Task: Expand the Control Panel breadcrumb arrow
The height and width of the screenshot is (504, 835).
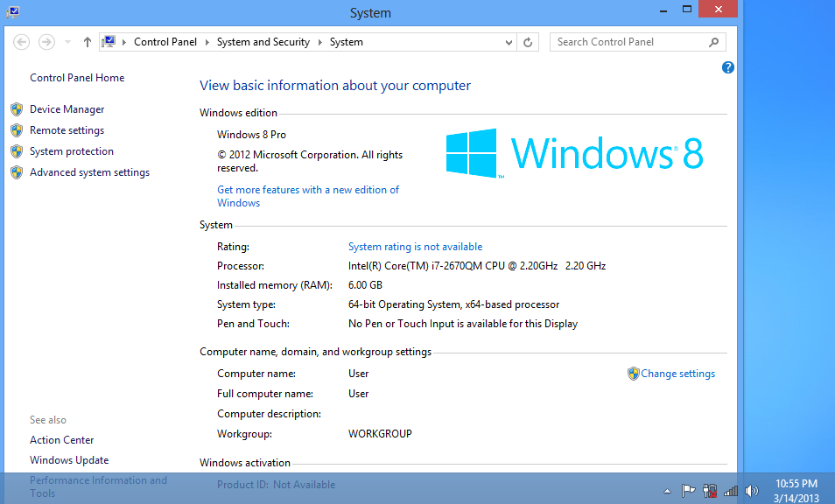Action: (x=207, y=42)
